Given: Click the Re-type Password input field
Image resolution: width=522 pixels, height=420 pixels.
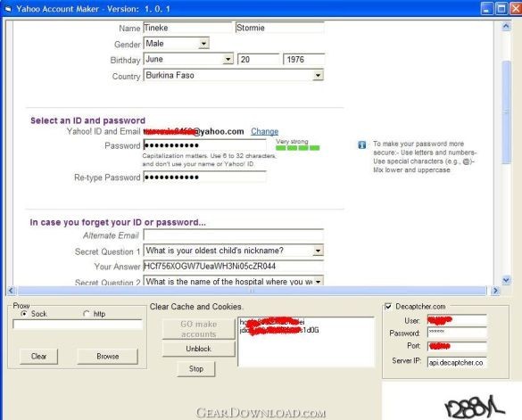Looking at the screenshot, I should 204,177.
